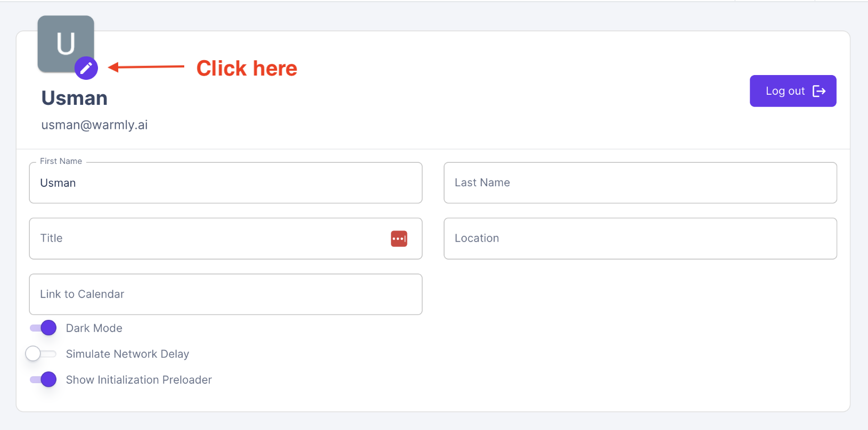Click the "Dark Mode" label text
868x430 pixels.
click(94, 328)
